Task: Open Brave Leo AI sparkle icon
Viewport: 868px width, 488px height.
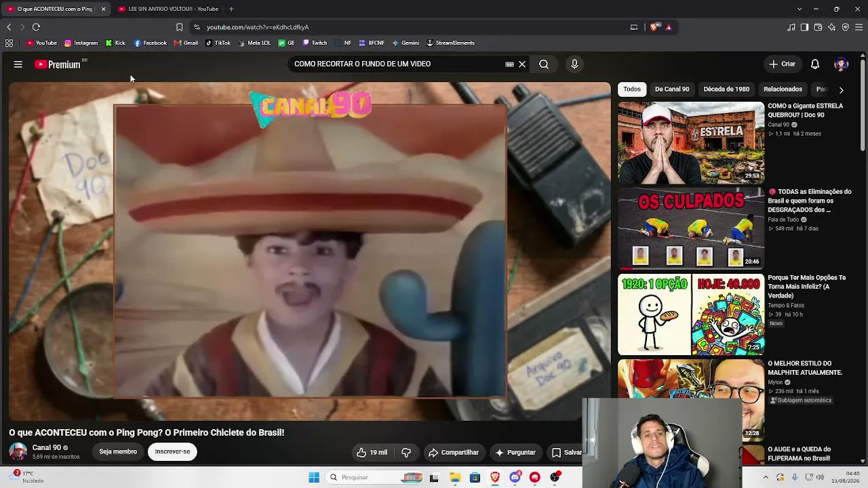Action: coord(832,27)
